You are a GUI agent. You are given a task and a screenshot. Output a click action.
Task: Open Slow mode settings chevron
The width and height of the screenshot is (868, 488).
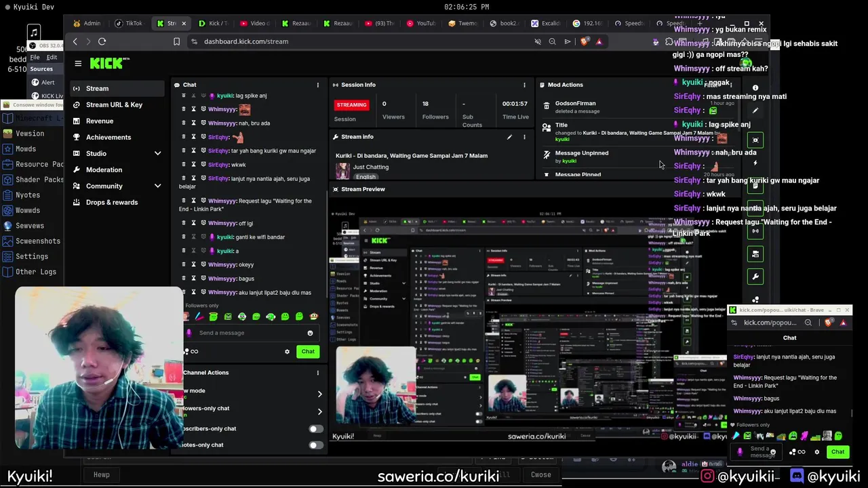tap(319, 393)
